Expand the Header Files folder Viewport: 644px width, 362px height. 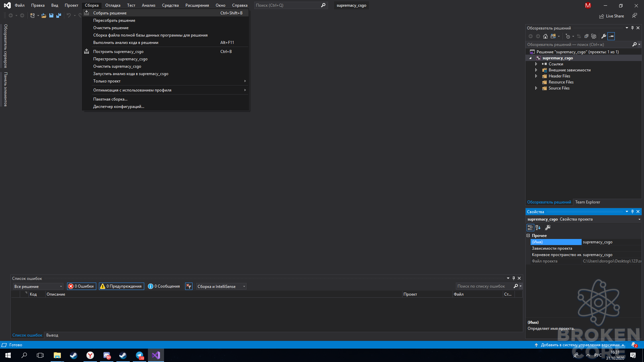click(x=536, y=76)
